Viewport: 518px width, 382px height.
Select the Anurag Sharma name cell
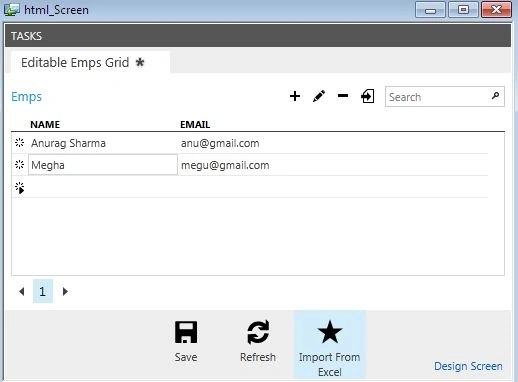103,143
